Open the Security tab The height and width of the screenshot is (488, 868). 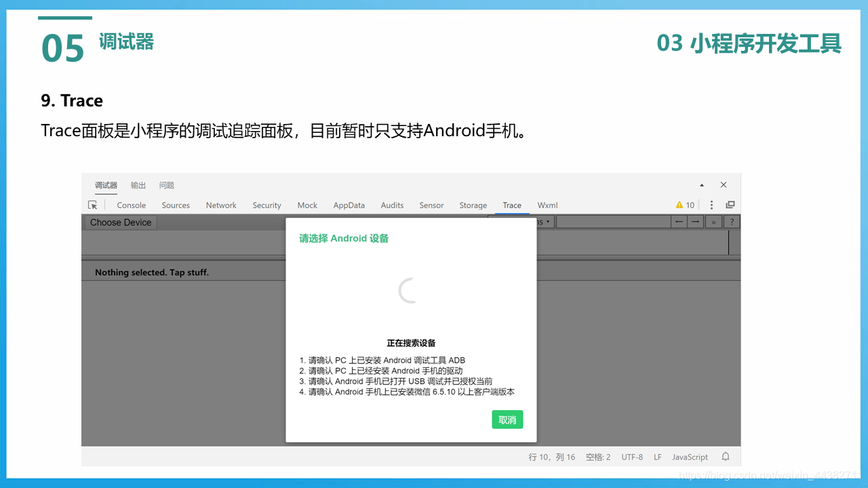tap(267, 205)
